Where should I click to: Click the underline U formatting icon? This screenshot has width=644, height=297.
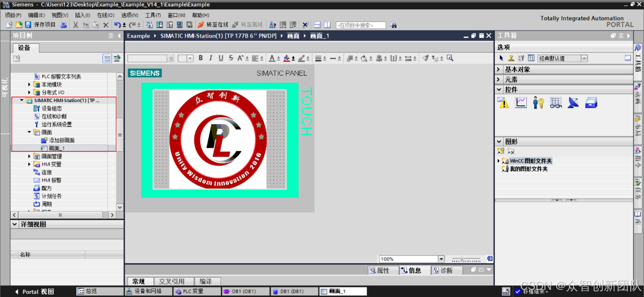click(x=221, y=58)
